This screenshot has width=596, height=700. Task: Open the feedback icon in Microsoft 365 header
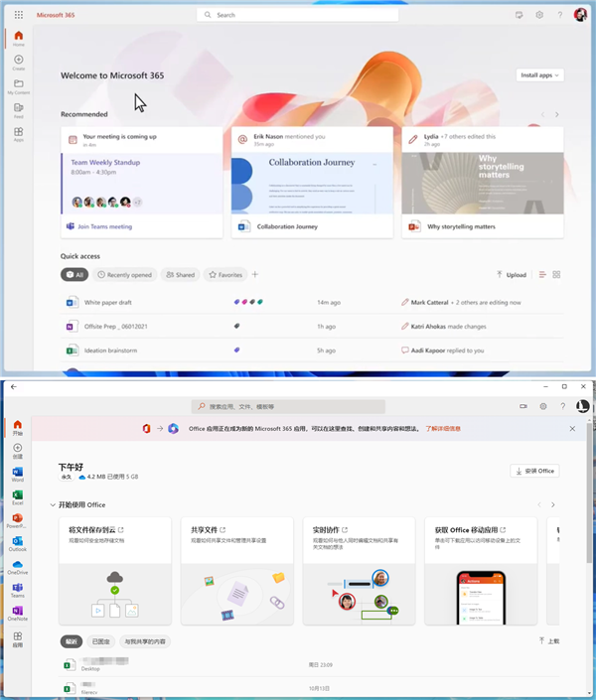point(519,15)
